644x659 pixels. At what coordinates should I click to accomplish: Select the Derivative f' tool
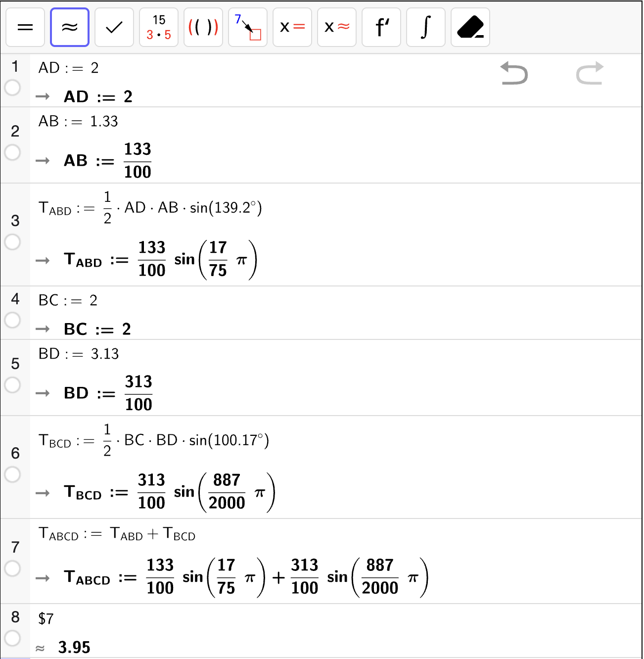(x=381, y=28)
